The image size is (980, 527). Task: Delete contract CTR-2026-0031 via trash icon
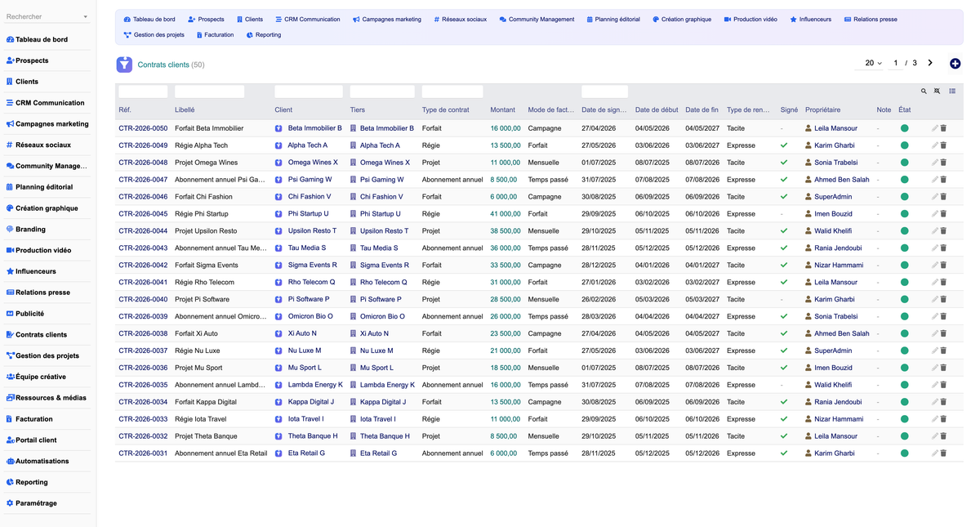point(943,453)
